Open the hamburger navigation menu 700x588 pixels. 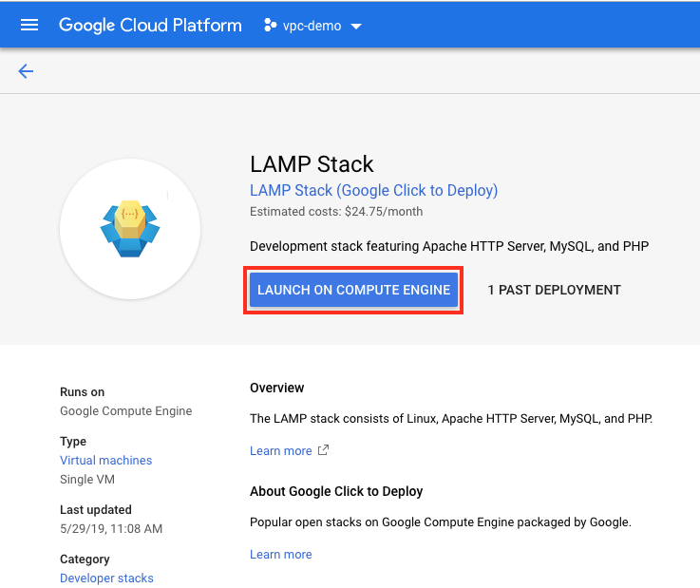pos(29,26)
